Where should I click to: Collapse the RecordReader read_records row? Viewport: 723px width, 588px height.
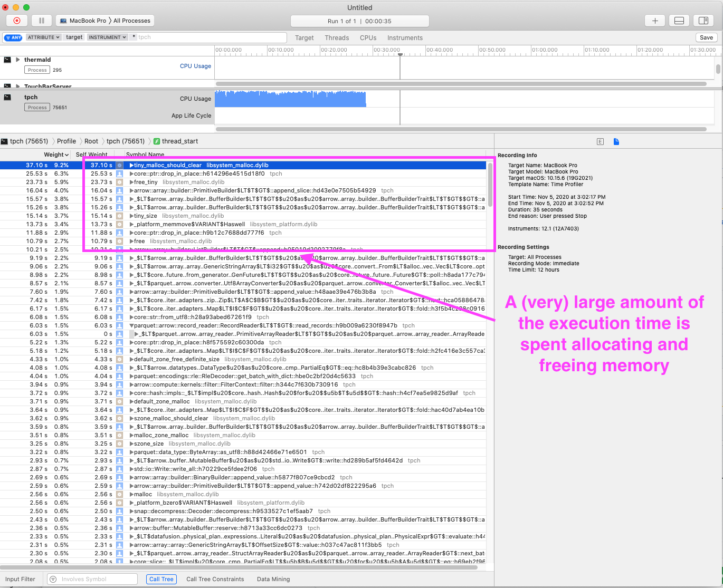[x=131, y=325]
